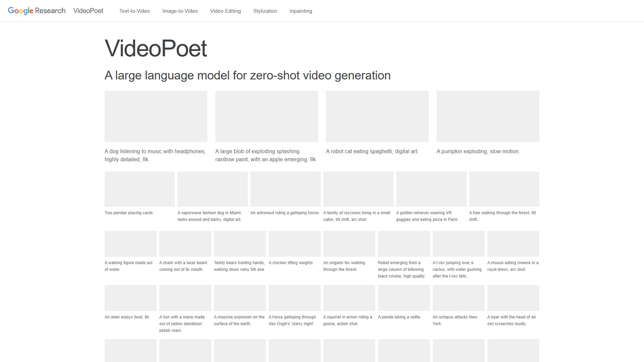Click the 'An alien enjoys food, 8k.' caption
The width and height of the screenshot is (644, 362).
[x=127, y=317]
